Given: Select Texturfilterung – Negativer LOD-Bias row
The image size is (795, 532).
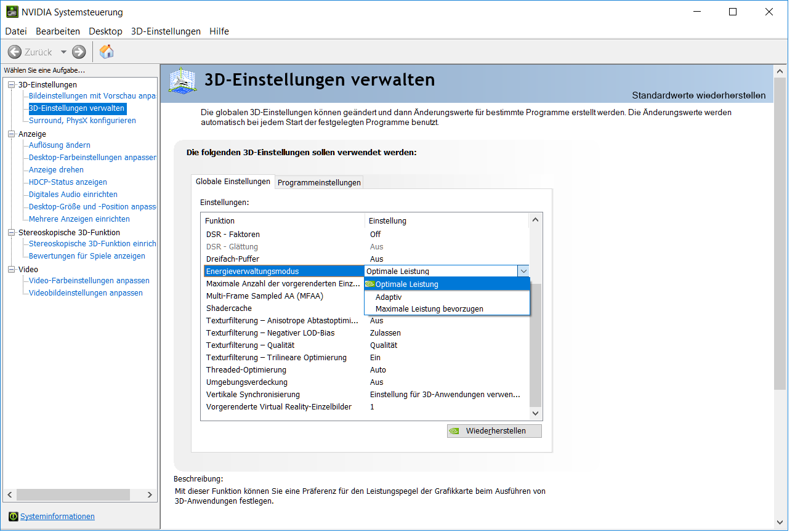Looking at the screenshot, I should tap(366, 332).
